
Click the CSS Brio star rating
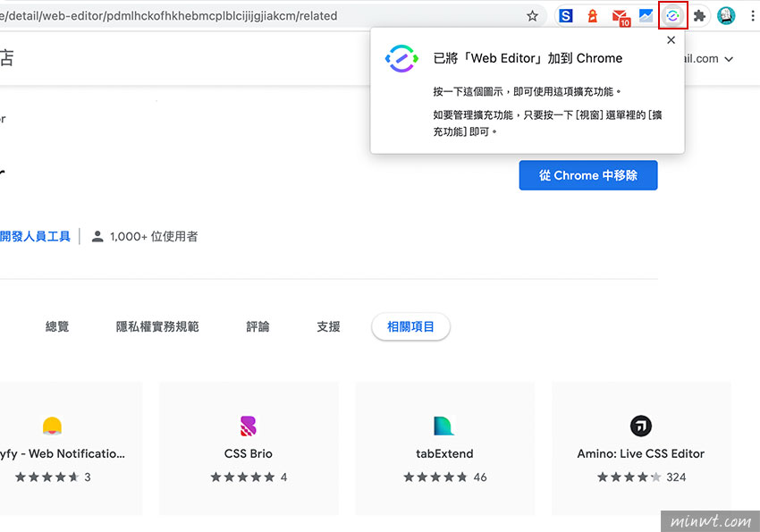(x=243, y=477)
